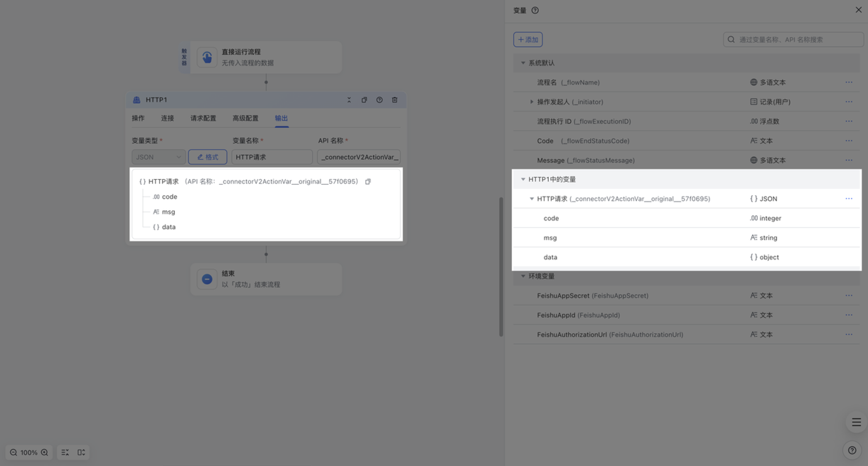Click the API 名称 input field
Screen dimensions: 868x466
click(359, 157)
